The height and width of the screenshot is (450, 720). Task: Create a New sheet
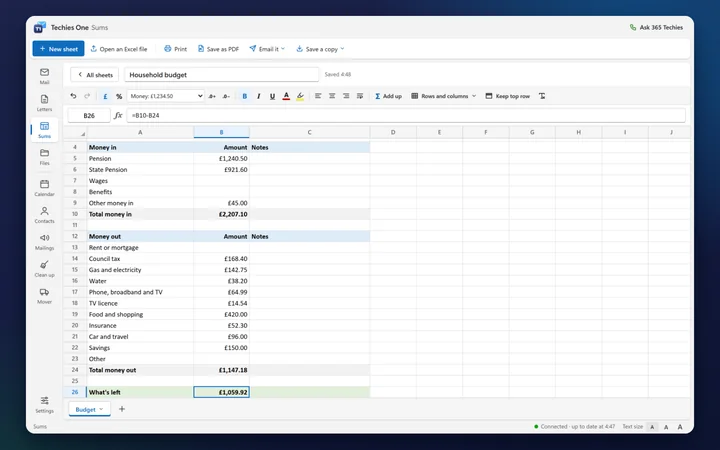point(58,49)
